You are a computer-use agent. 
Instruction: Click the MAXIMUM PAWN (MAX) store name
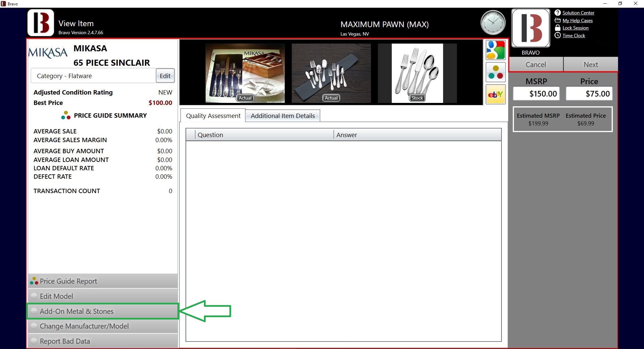tap(384, 24)
